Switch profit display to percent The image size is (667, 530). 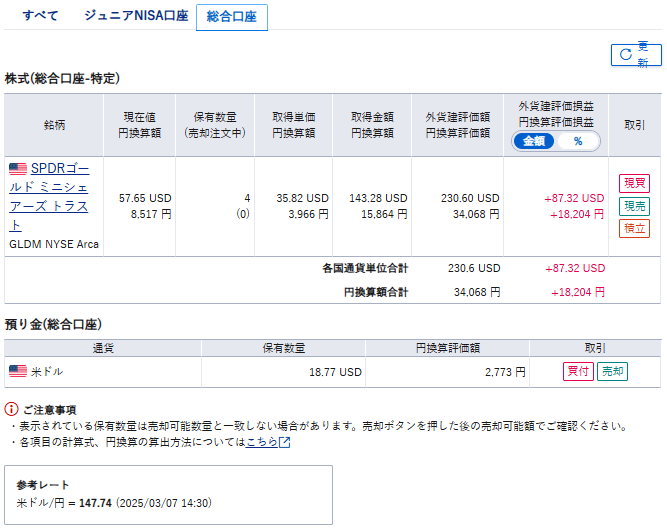(x=578, y=141)
